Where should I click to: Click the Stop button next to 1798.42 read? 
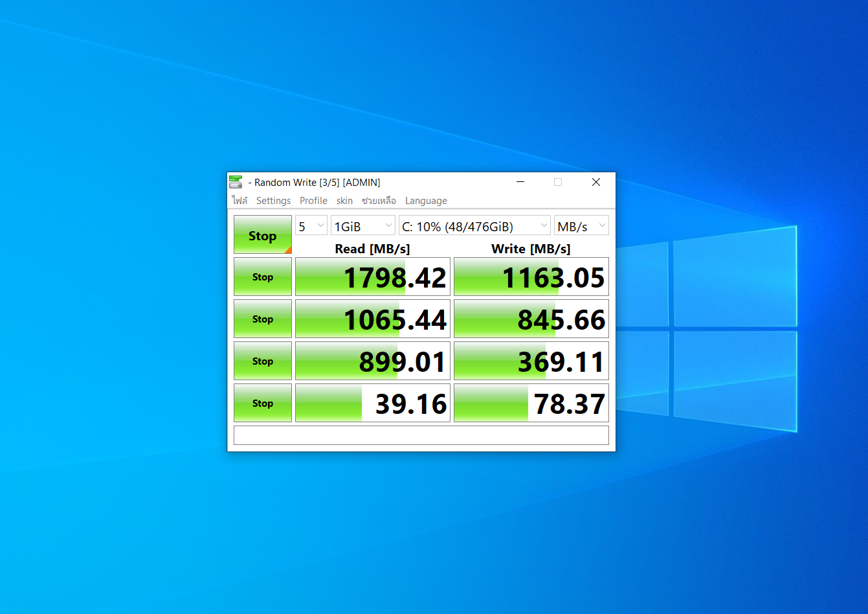263,277
